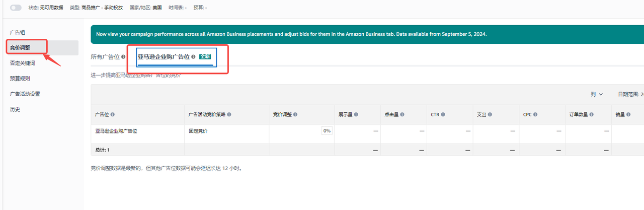Click the 国家/地区: 美国 status text
Screen dimensions: 644x210
pyautogui.click(x=146, y=8)
